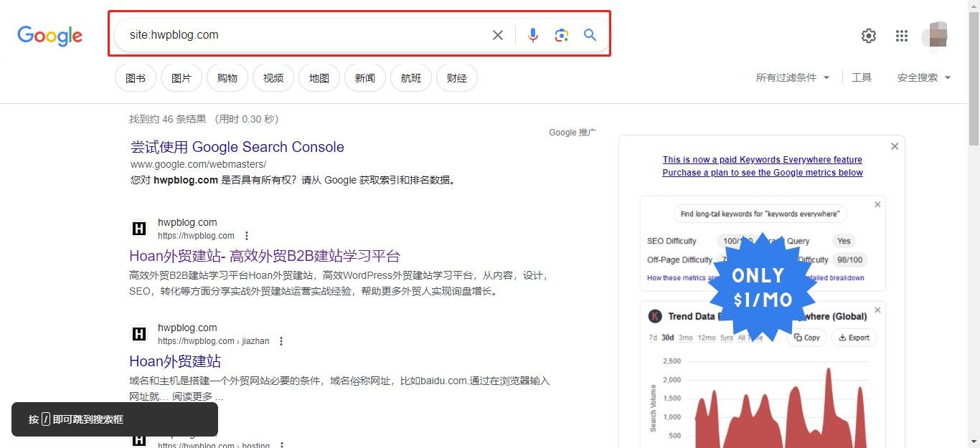980x448 pixels.
Task: Click the 98/100 difficulty value
Action: [x=850, y=260]
